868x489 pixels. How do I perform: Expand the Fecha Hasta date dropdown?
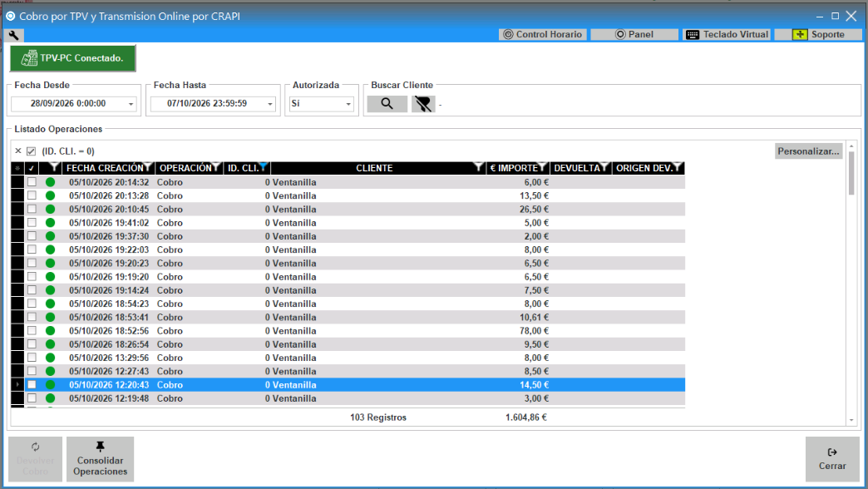(270, 104)
